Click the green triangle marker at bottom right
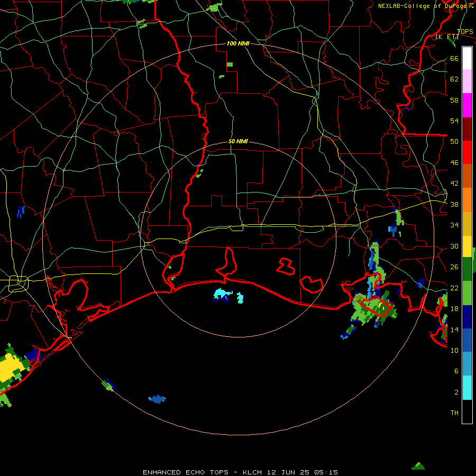This screenshot has width=476, height=476. click(x=418, y=466)
